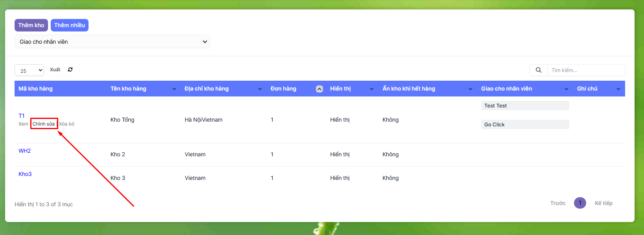This screenshot has height=235, width=644.
Task: Sort by Tên kho hàng chevron
Action: 174,89
